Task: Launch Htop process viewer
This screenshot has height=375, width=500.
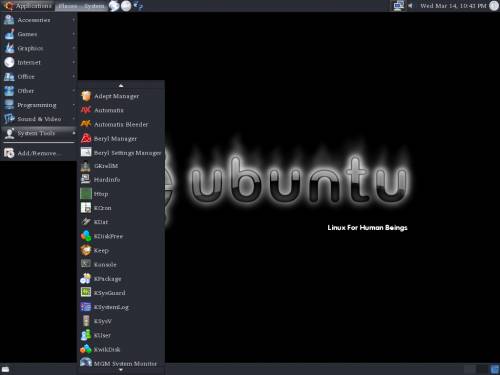Action: [121, 194]
